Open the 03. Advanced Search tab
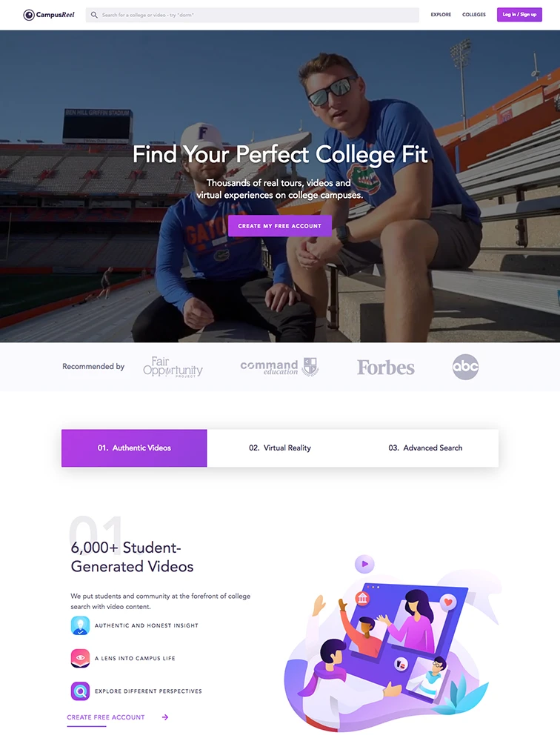Image resolution: width=560 pixels, height=741 pixels. (425, 448)
